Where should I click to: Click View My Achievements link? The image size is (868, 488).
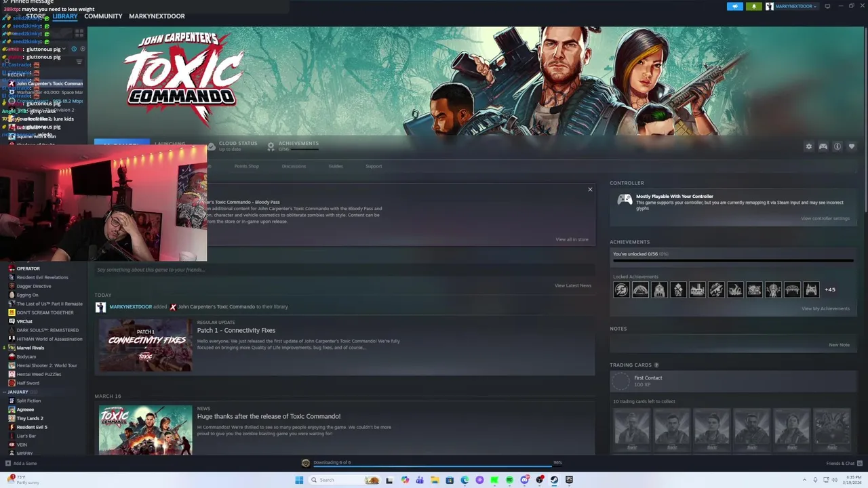(x=825, y=308)
